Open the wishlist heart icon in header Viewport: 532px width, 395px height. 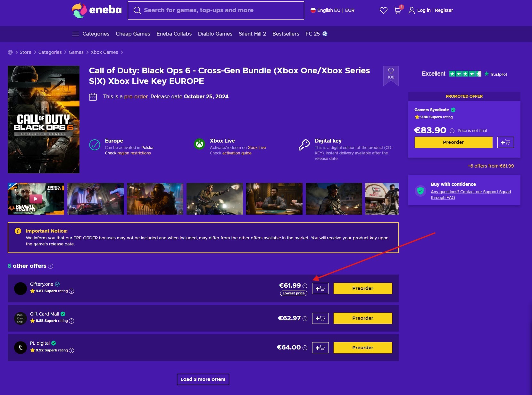pos(383,11)
